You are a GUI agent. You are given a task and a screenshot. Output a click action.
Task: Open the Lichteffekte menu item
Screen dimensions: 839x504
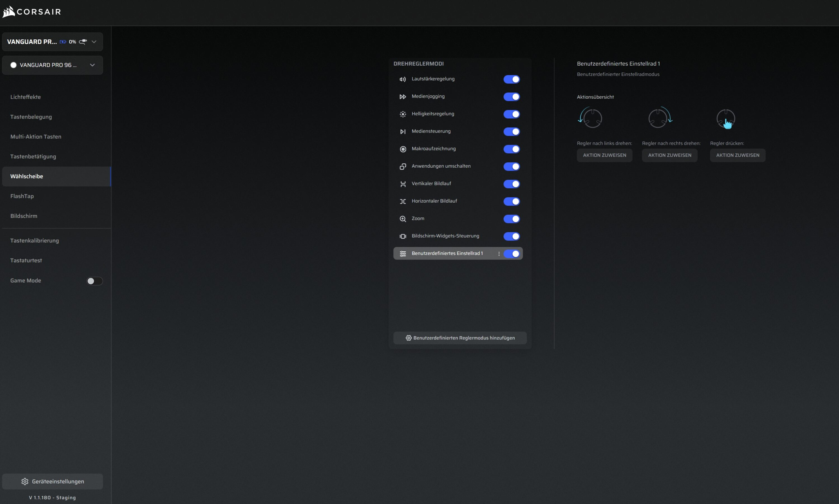point(25,97)
